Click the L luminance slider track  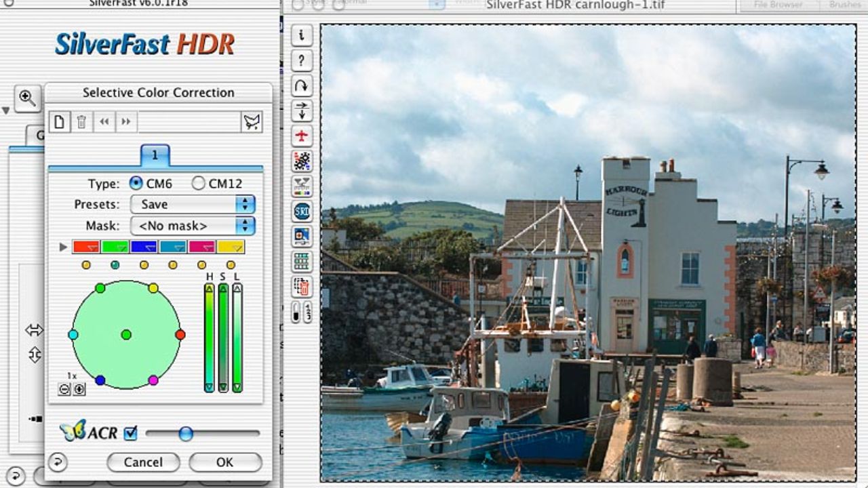237,338
